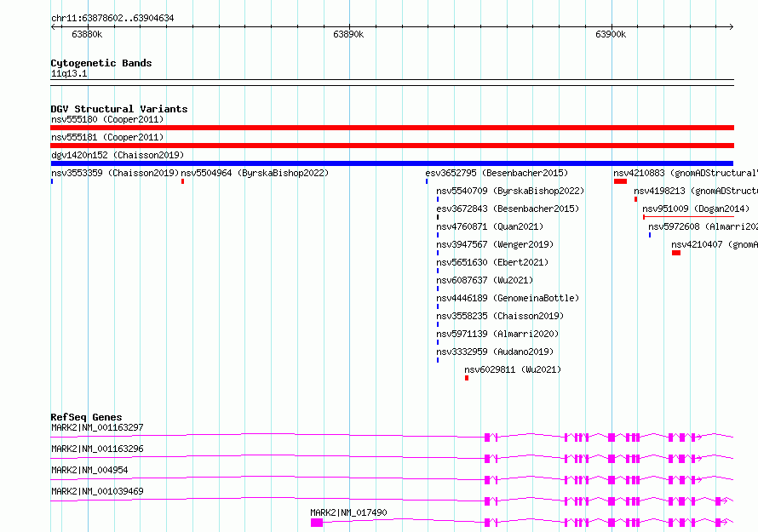758x532 pixels.
Task: Open transcript MARK2|NM_004954 label
Action: pos(89,470)
